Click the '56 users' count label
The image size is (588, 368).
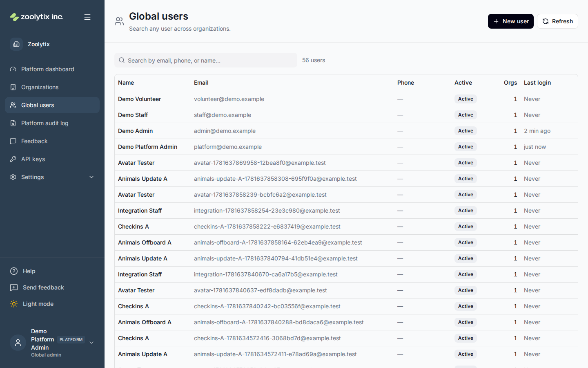(x=314, y=60)
